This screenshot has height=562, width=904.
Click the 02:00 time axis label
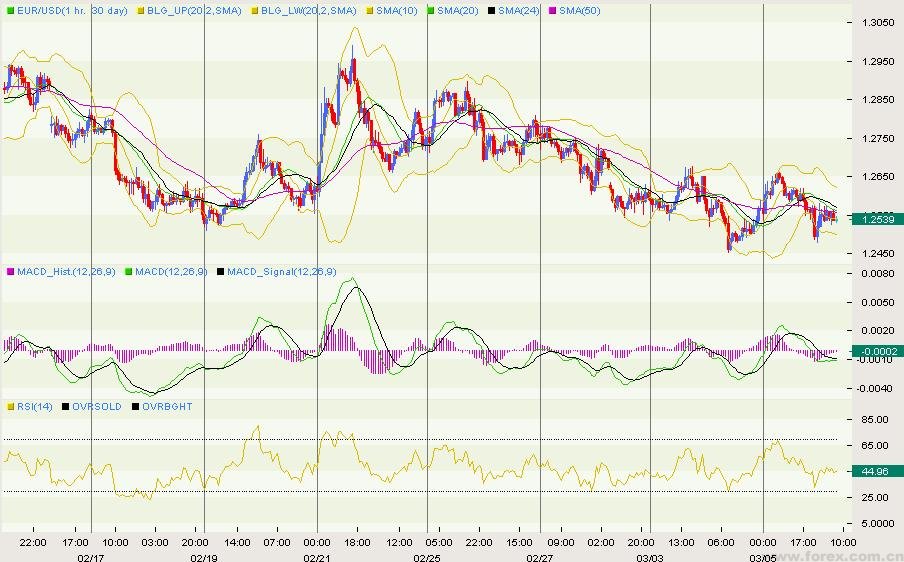point(601,542)
